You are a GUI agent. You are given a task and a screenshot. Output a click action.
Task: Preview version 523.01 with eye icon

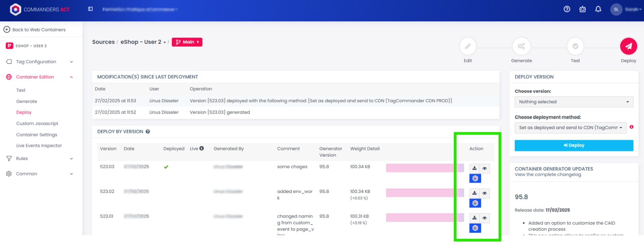pyautogui.click(x=485, y=218)
